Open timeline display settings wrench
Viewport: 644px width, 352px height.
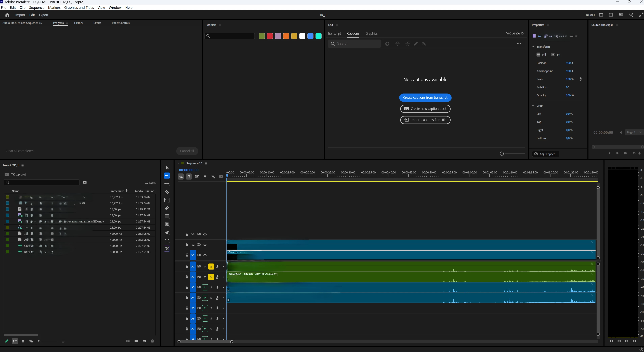tap(213, 177)
